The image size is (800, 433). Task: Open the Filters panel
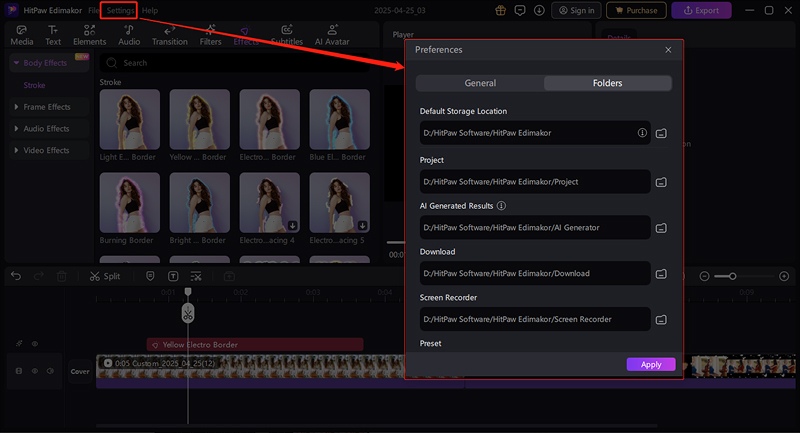(x=210, y=35)
